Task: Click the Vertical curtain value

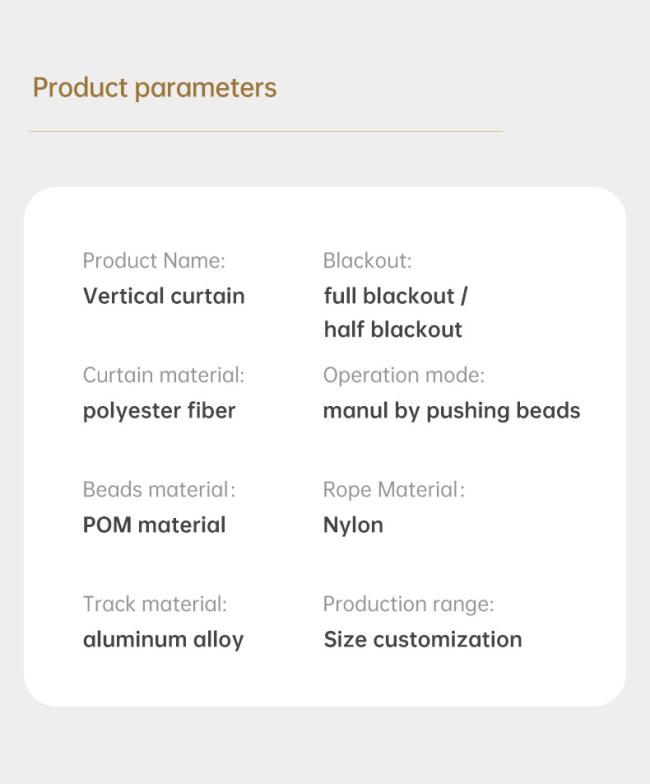Action: click(164, 296)
